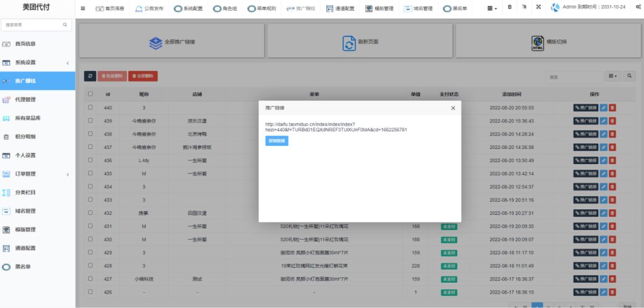Click magnifier icon in sidebar menu search

[x=65, y=25]
